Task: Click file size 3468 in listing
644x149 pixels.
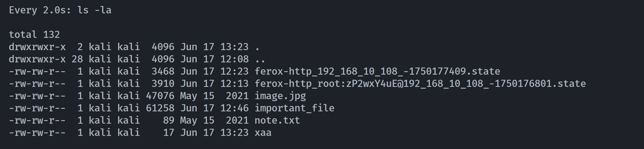Action: [163, 71]
